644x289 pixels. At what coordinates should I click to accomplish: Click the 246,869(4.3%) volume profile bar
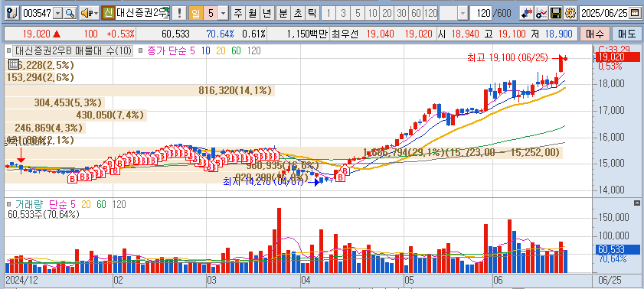click(45, 128)
